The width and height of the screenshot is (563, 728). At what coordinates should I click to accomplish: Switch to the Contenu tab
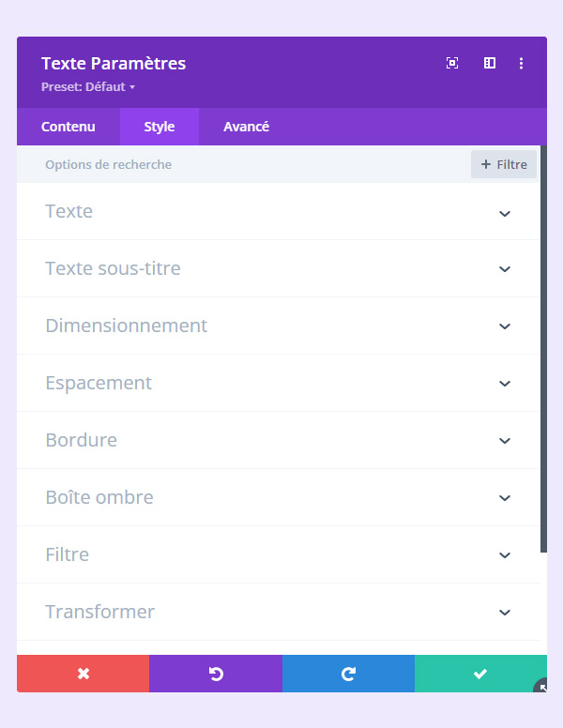[x=68, y=127]
